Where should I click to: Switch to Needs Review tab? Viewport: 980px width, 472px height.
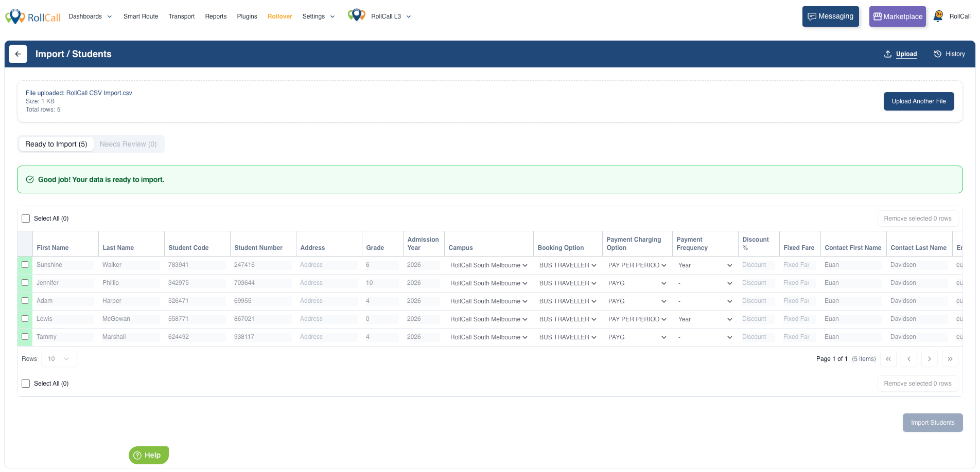128,144
